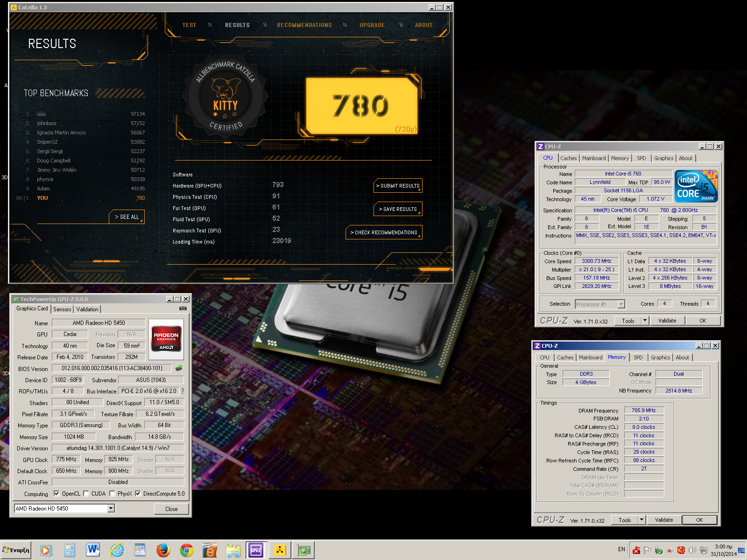Open Caches tab in upper CPU-Z window
This screenshot has height=560, width=747.
[x=569, y=158]
